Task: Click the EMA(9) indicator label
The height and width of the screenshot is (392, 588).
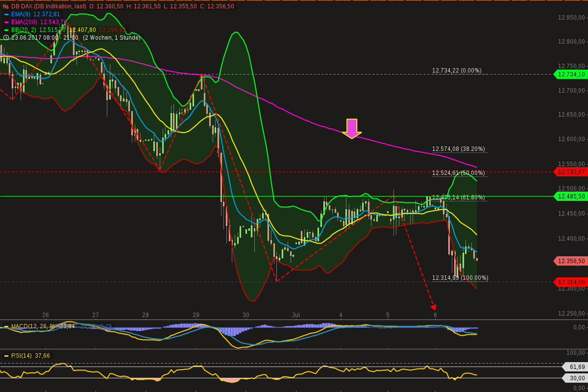Action: click(x=21, y=14)
